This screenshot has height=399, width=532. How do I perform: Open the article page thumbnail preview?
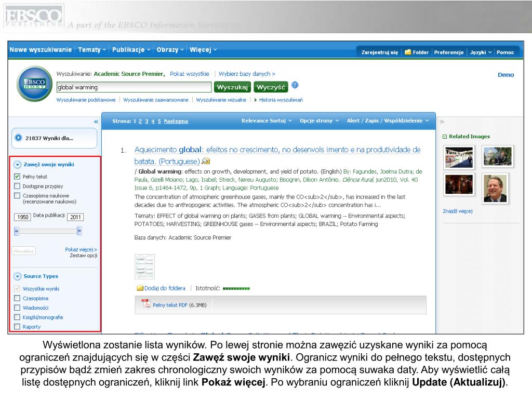145,267
